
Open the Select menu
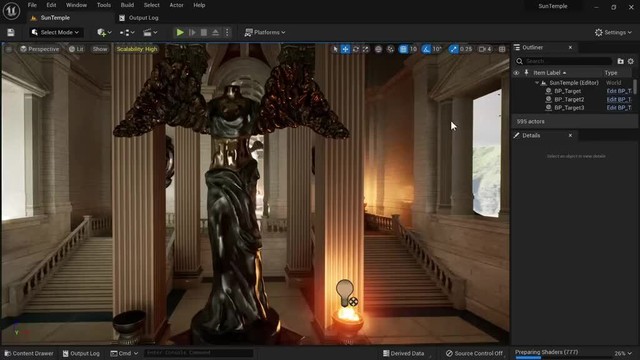pyautogui.click(x=151, y=5)
